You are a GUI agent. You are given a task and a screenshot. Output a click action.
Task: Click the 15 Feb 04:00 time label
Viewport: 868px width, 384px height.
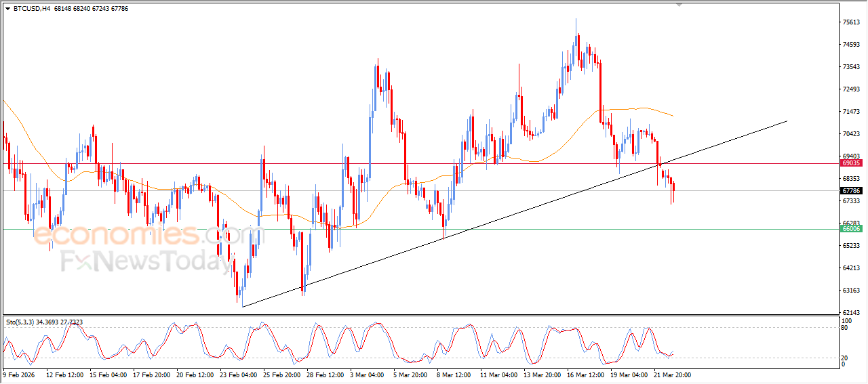(x=108, y=375)
